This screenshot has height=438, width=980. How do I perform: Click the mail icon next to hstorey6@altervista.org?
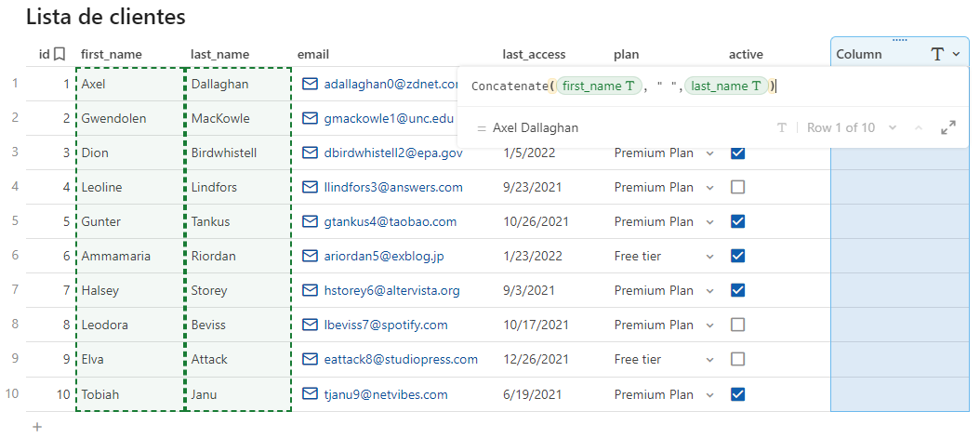pyautogui.click(x=310, y=290)
